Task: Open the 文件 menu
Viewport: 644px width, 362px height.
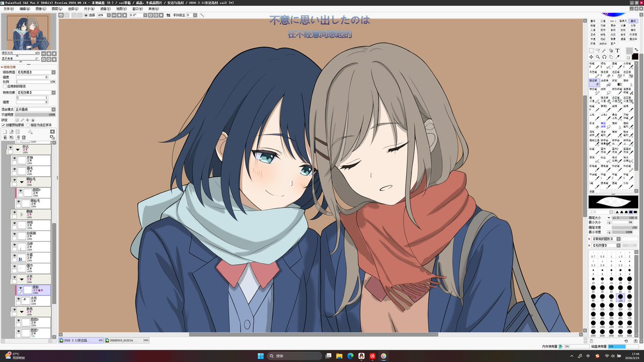Action: (x=9, y=9)
